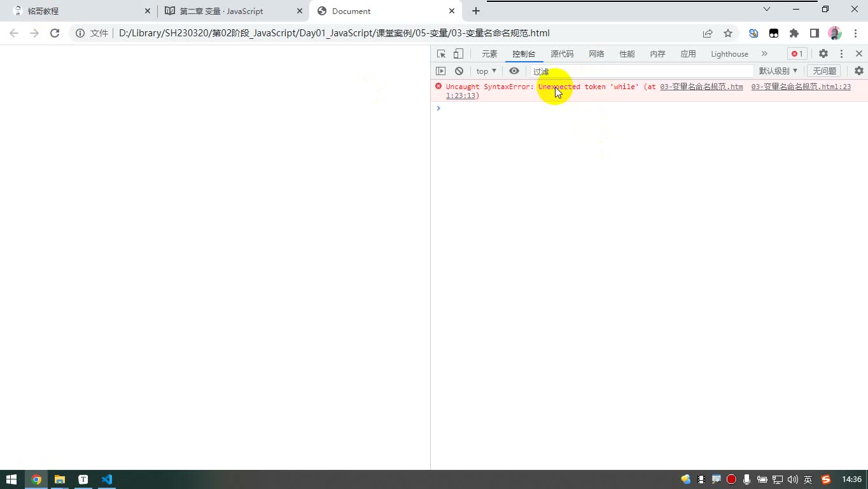868x489 pixels.
Task: Click the red error count badge
Action: click(x=797, y=54)
